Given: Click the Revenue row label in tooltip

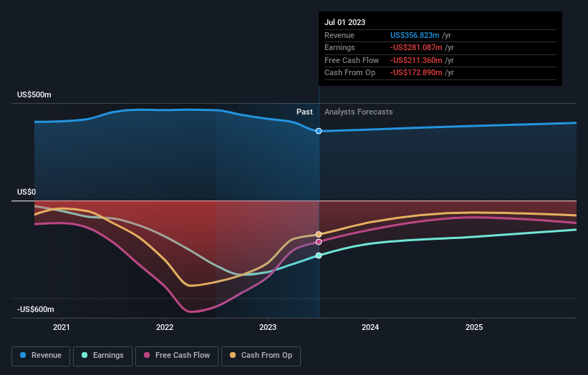Looking at the screenshot, I should (339, 35).
